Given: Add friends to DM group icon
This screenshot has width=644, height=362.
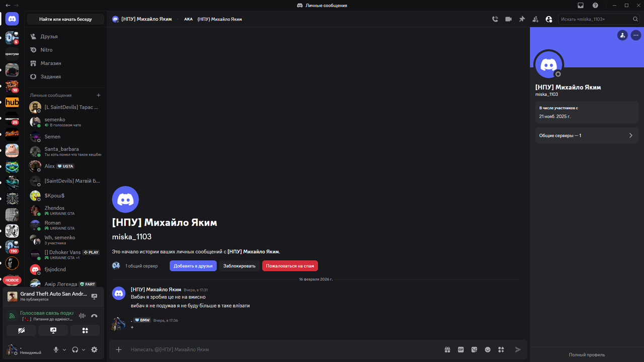Looking at the screenshot, I should click(535, 19).
